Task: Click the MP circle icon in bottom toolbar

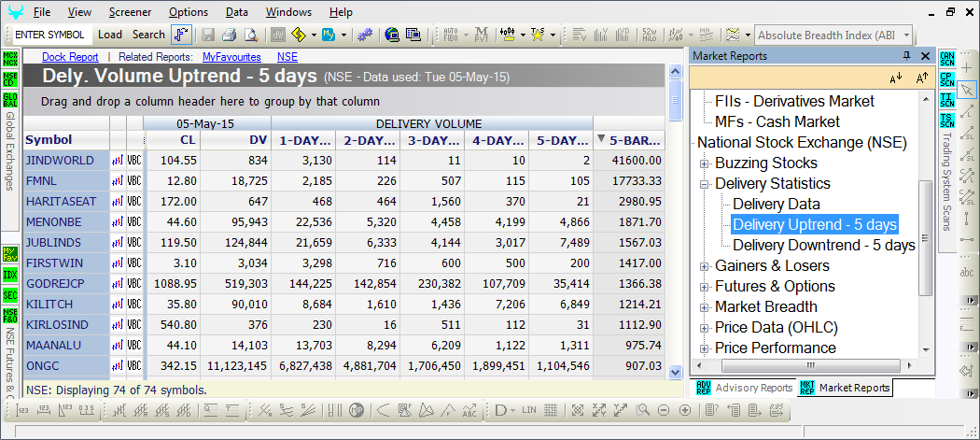Action: coord(357,411)
